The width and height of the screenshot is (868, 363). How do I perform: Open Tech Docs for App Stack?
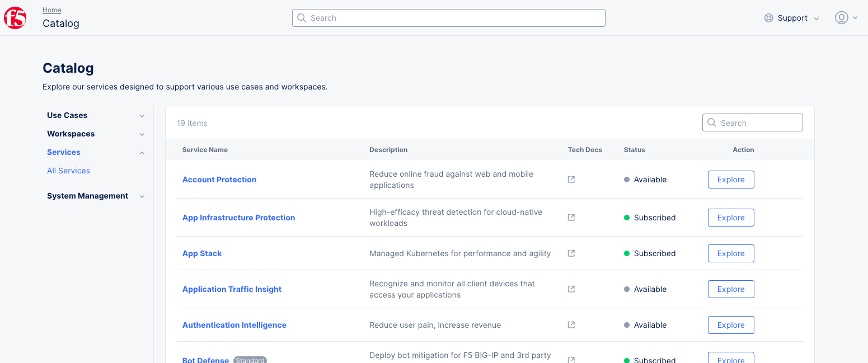(571, 253)
